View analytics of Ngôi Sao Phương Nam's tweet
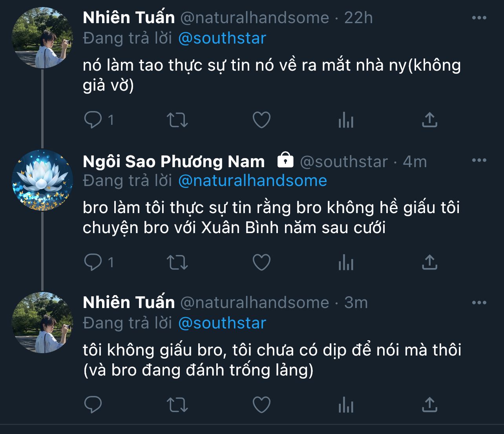The image size is (504, 434). (346, 263)
